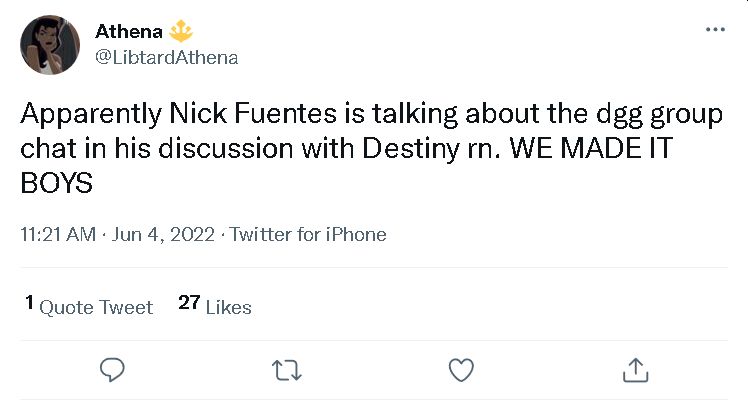View the 27 Likes list
Image resolution: width=748 pixels, height=400 pixels.
click(215, 306)
